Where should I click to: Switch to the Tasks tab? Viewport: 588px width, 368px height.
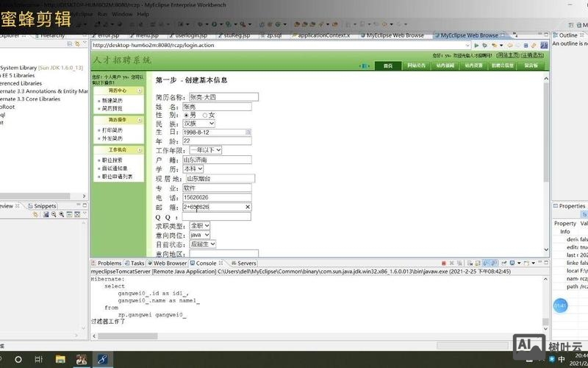click(x=135, y=263)
